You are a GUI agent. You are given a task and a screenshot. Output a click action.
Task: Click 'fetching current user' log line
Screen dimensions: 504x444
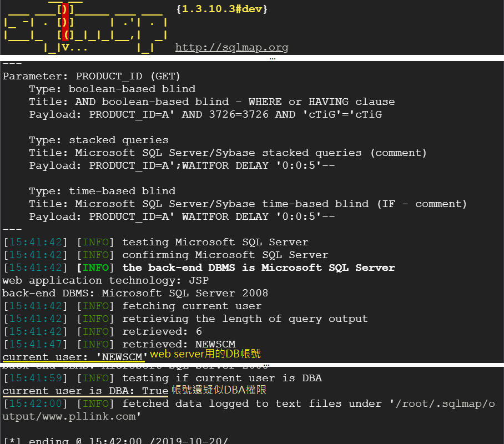click(133, 306)
